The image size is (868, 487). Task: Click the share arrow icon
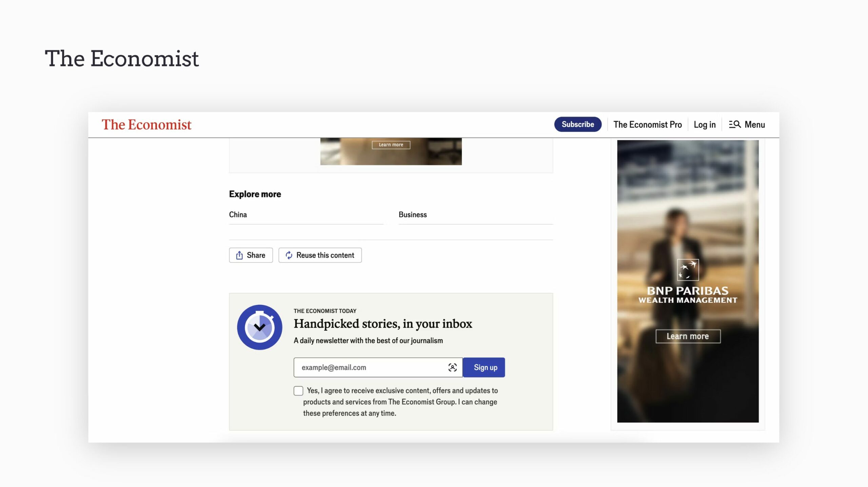point(239,255)
